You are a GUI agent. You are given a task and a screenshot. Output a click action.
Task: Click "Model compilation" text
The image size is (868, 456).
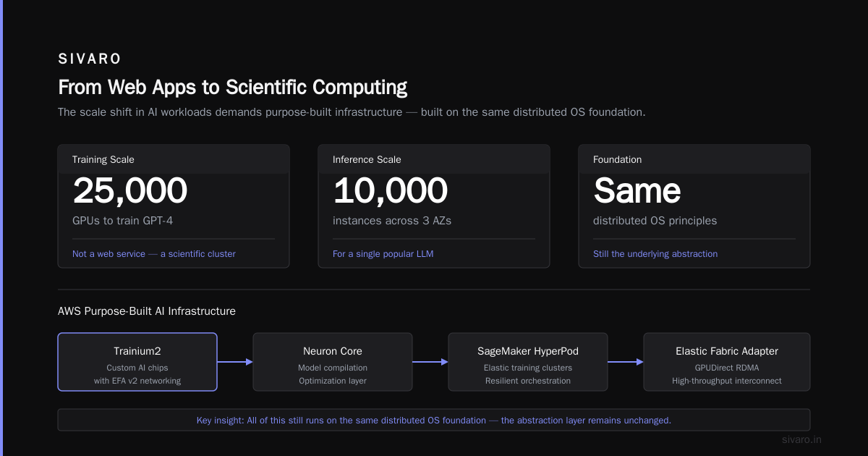(333, 368)
